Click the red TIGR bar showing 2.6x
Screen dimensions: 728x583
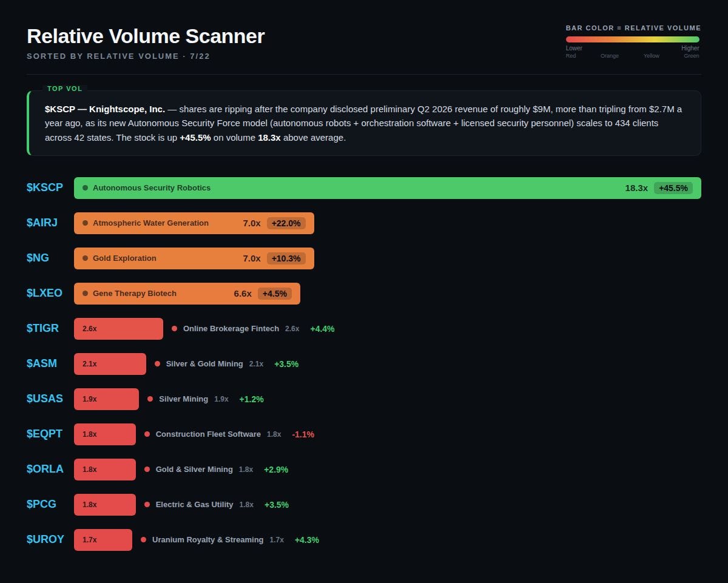click(x=119, y=329)
